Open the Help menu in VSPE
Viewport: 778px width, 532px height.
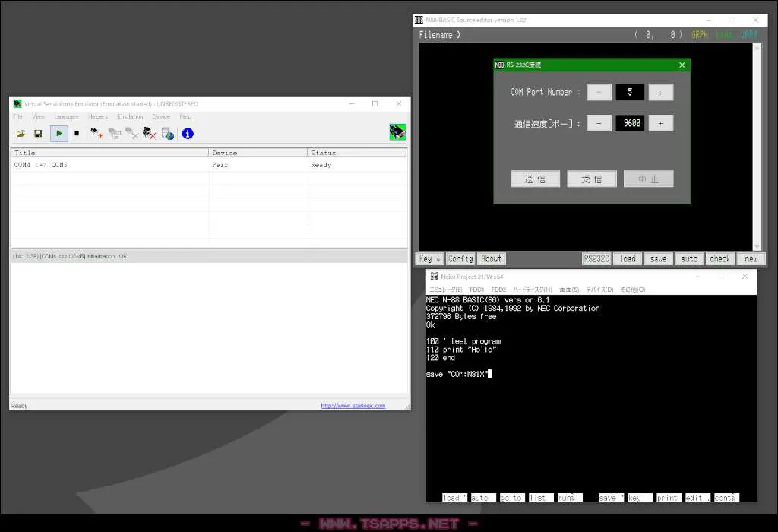(x=185, y=116)
